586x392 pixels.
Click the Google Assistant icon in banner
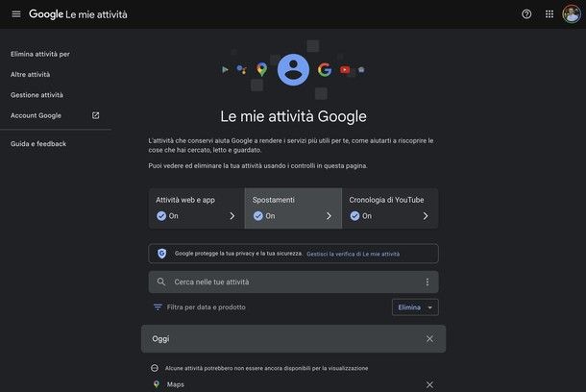pos(242,69)
